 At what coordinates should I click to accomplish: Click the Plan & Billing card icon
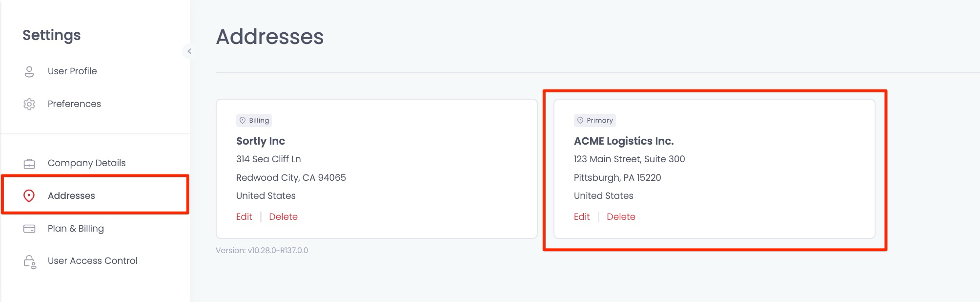29,229
